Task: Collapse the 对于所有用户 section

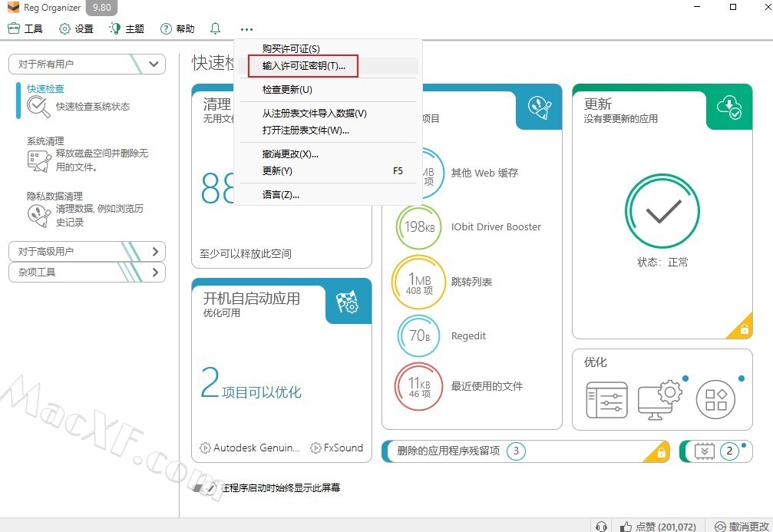Action: click(87, 64)
